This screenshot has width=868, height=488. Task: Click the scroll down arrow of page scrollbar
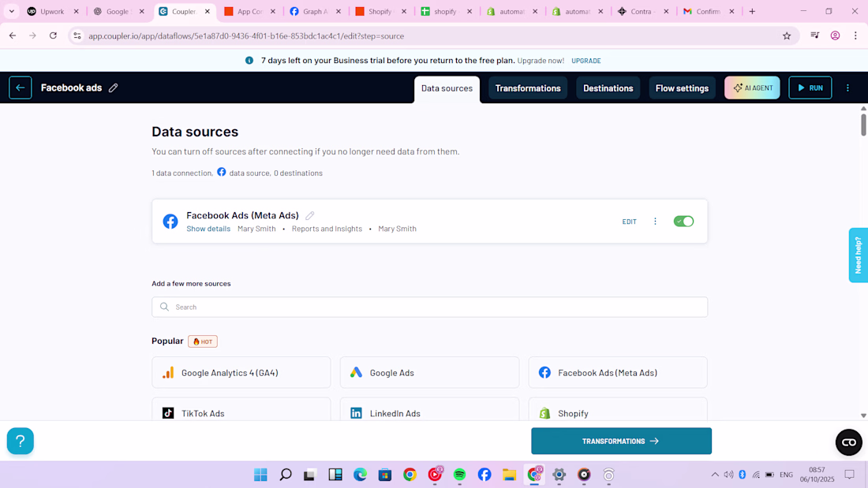coord(863,415)
